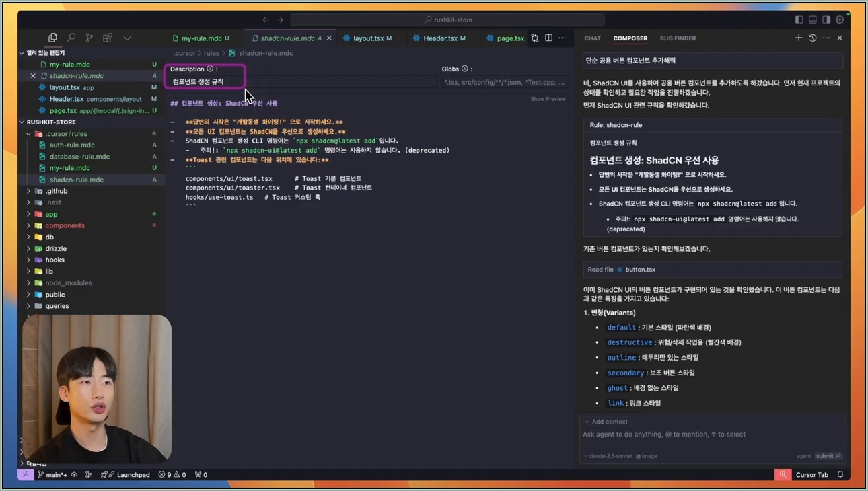This screenshot has height=491, width=868.
Task: Select the rules breadcrumb segment
Action: [211, 53]
